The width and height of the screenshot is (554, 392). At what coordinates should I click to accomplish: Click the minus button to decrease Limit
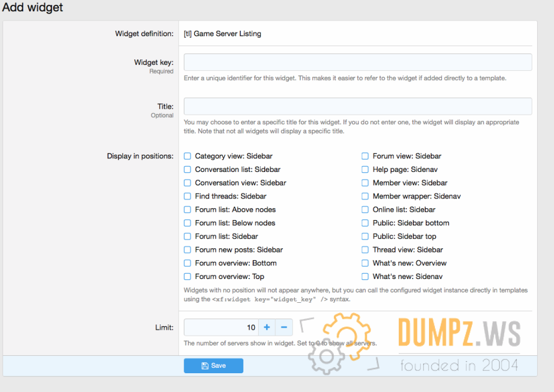click(284, 327)
